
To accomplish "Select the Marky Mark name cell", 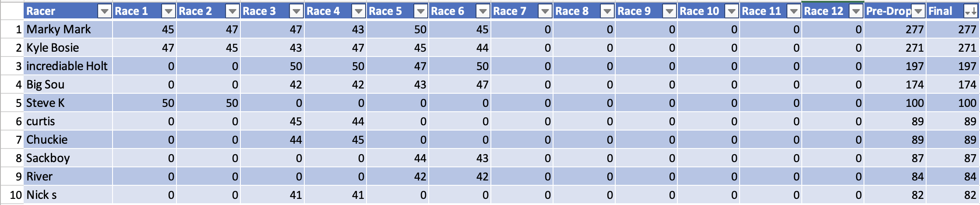I will tap(68, 29).
